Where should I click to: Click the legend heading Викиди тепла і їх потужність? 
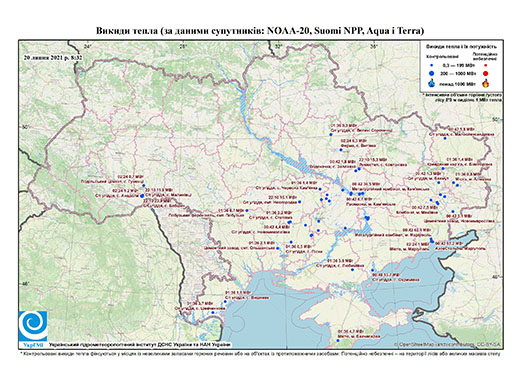click(462, 47)
